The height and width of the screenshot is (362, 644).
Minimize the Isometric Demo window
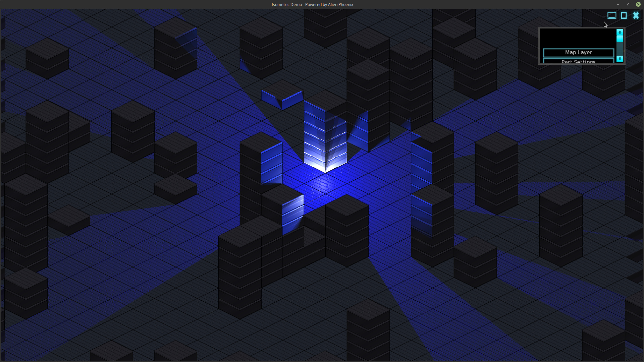pos(618,4)
